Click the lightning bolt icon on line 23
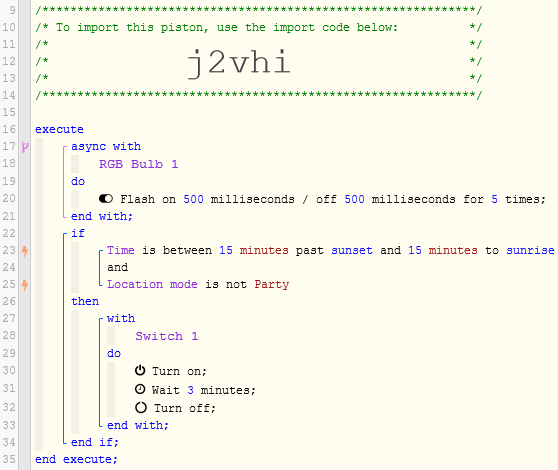The image size is (558, 470). [25, 251]
